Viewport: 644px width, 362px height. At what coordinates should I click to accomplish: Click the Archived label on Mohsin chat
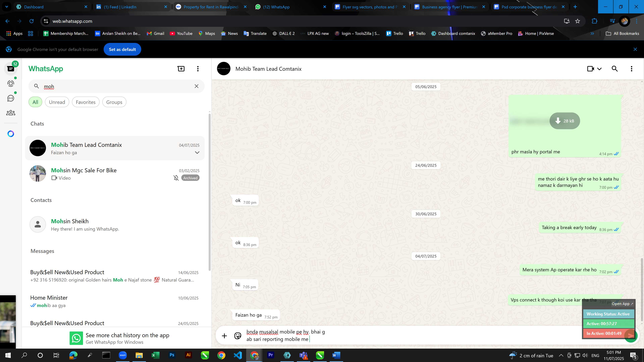coord(190,178)
